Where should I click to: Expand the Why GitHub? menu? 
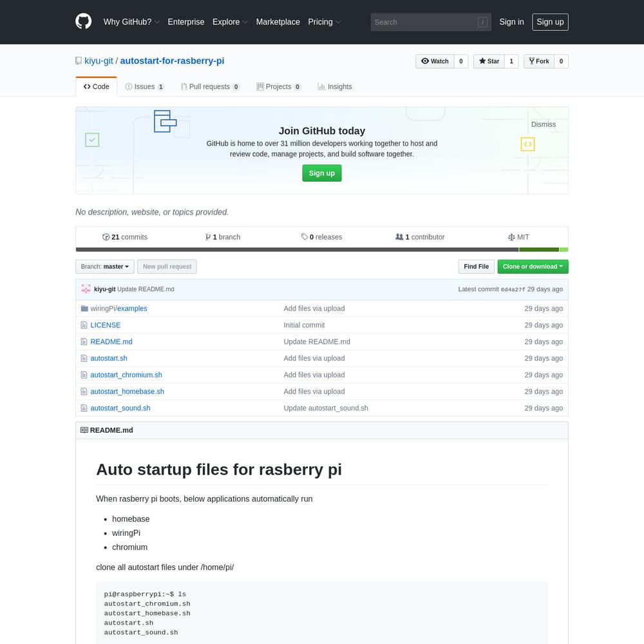131,22
